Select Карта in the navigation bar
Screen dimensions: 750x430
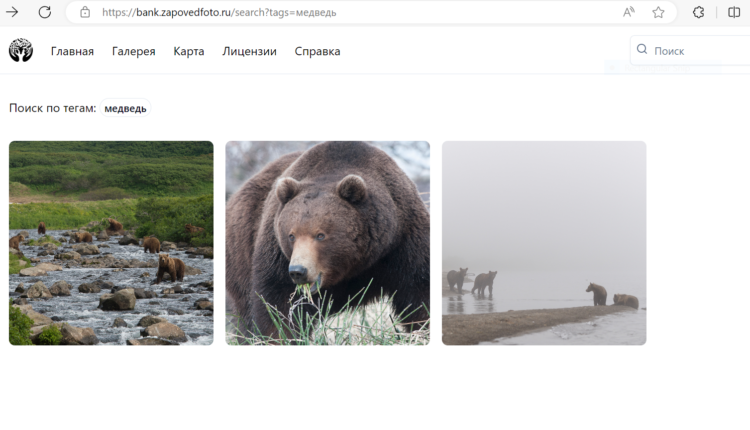[x=188, y=51]
